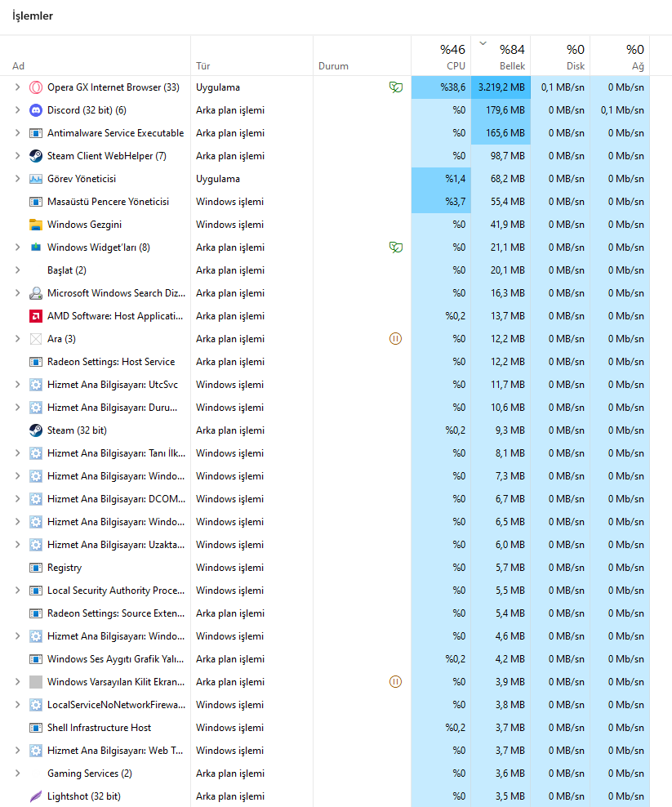
Task: Expand Steam Client WebHelper group
Action: [x=17, y=156]
